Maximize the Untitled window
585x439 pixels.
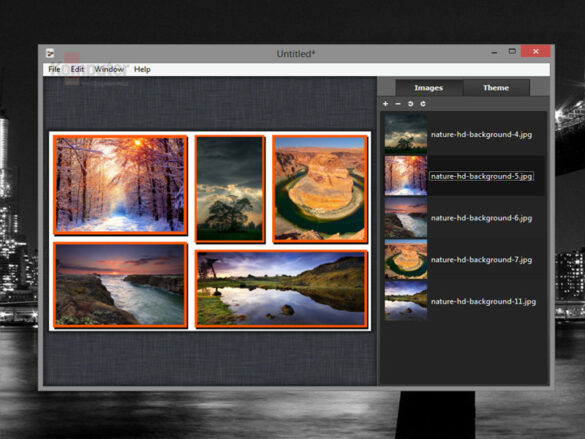coord(512,51)
